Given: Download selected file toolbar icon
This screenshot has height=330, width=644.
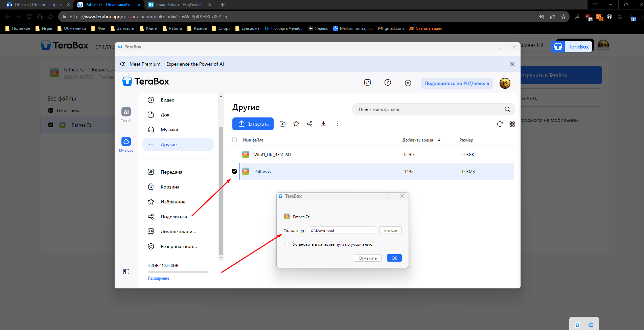Looking at the screenshot, I should click(323, 124).
